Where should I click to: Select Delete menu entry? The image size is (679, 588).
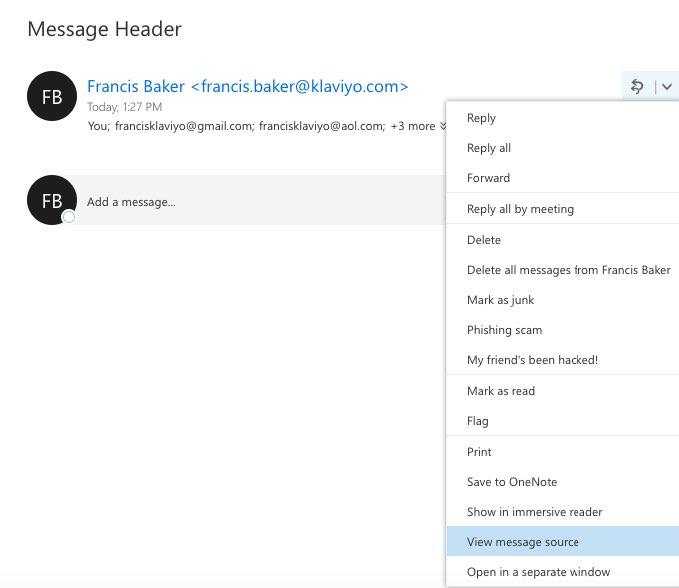tap(484, 240)
